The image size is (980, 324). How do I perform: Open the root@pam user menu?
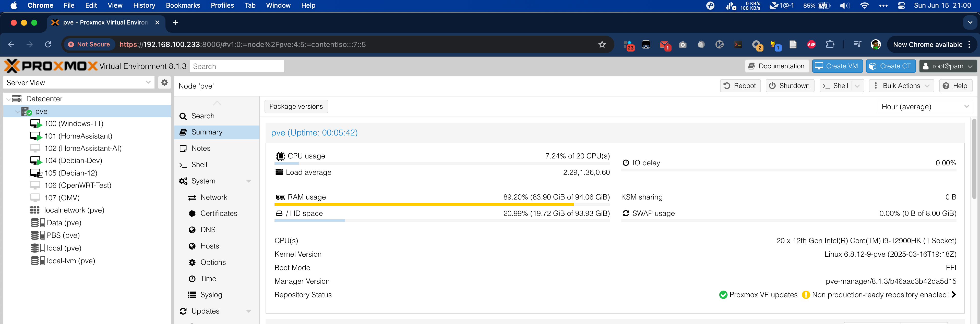(948, 66)
